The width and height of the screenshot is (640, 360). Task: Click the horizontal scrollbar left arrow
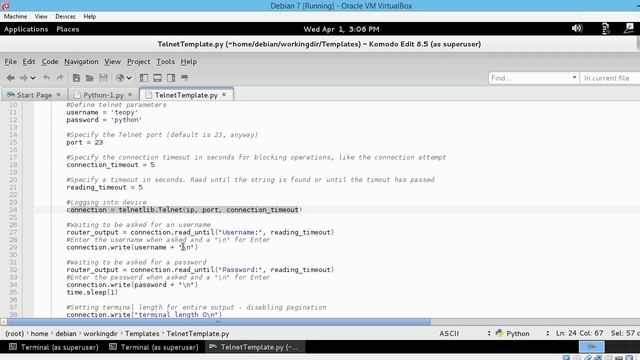coord(4,322)
